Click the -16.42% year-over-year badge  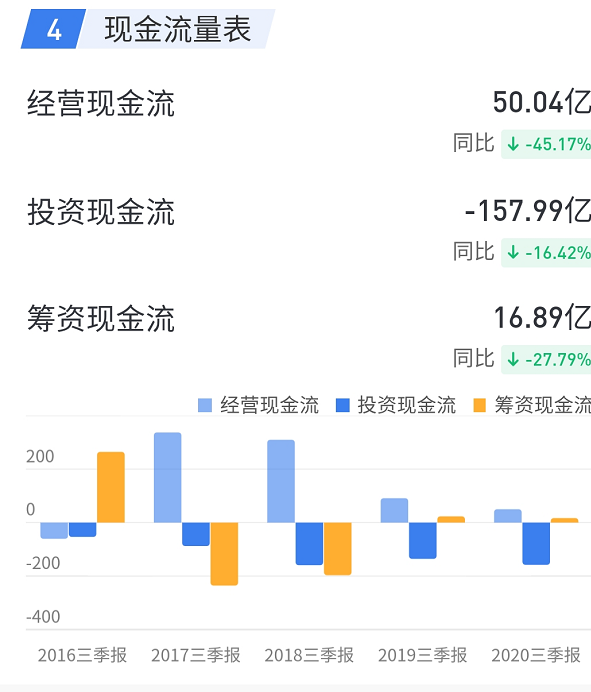(x=546, y=253)
